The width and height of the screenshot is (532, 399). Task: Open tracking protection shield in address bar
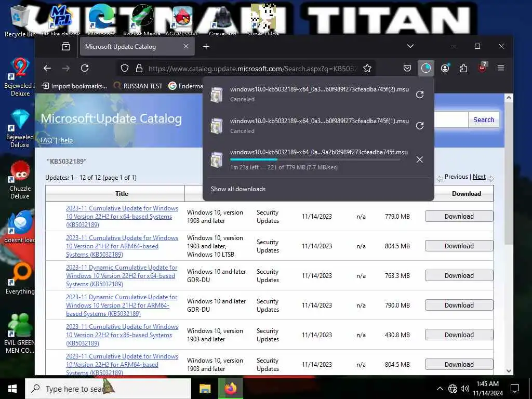(125, 68)
